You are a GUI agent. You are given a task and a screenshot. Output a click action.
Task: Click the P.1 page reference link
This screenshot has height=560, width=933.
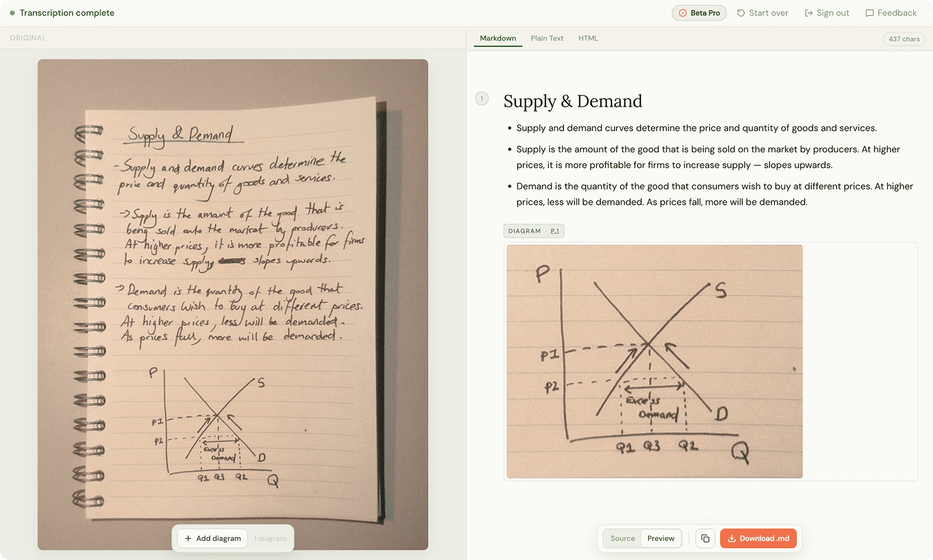pos(555,231)
